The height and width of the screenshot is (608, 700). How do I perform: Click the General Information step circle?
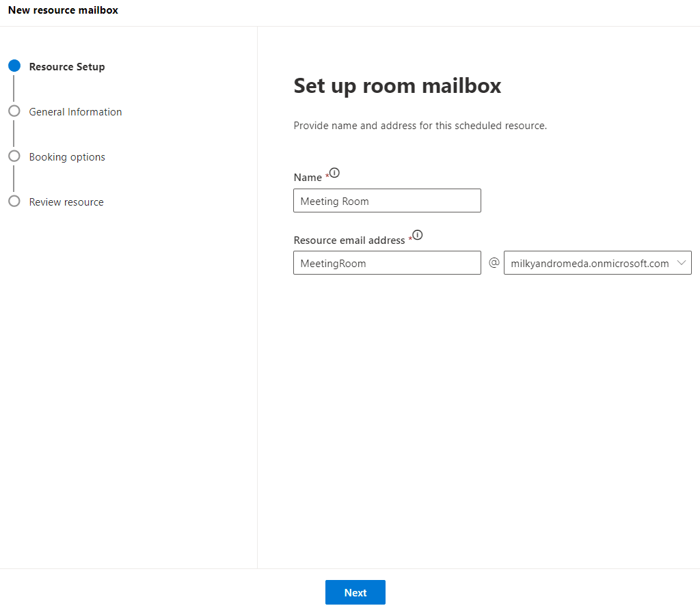pyautogui.click(x=14, y=111)
